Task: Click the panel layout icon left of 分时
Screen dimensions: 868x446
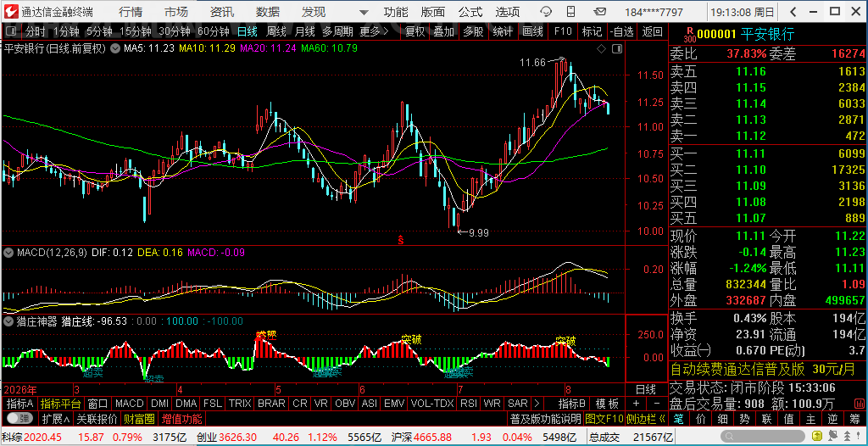Action: pyautogui.click(x=11, y=31)
